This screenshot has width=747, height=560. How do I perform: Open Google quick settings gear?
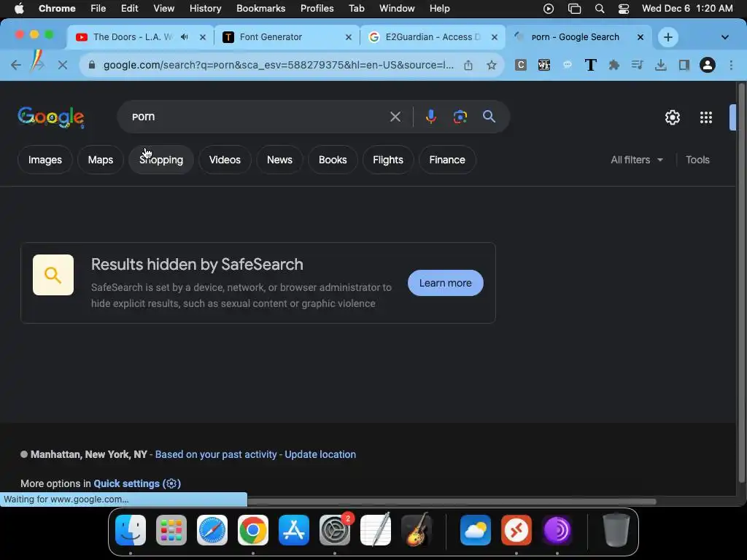click(672, 117)
